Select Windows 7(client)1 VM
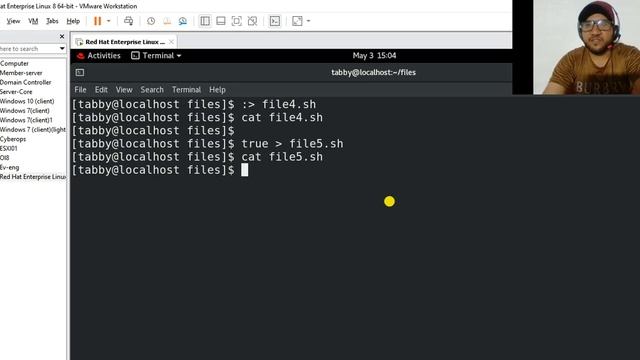This screenshot has height=360, width=640. pyautogui.click(x=26, y=120)
